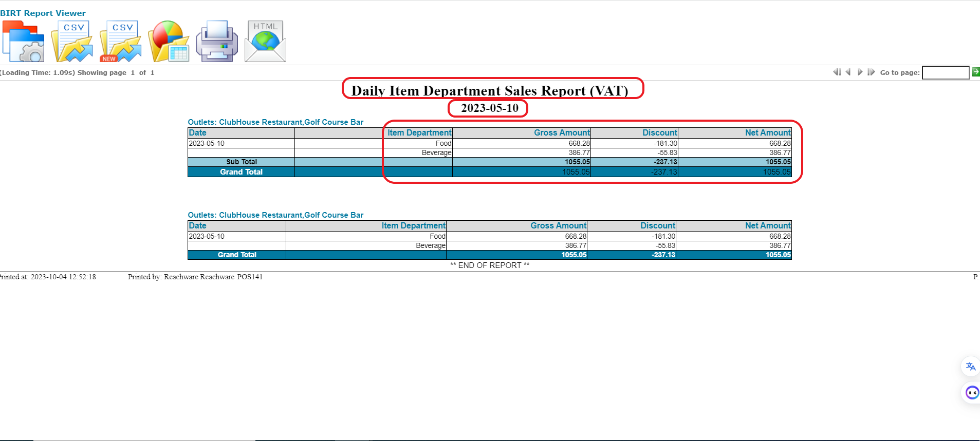This screenshot has height=441, width=980.
Task: Click the Sub Total row label
Action: (242, 162)
